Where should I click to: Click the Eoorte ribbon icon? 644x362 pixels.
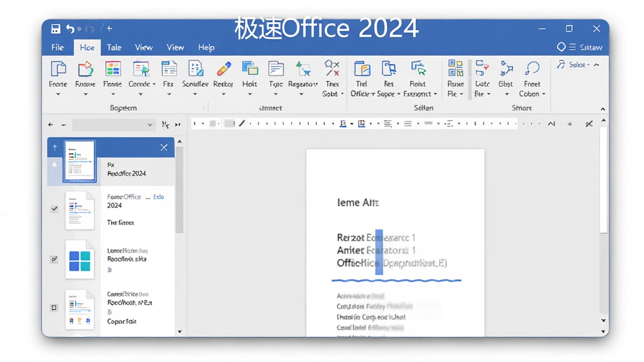tap(58, 69)
